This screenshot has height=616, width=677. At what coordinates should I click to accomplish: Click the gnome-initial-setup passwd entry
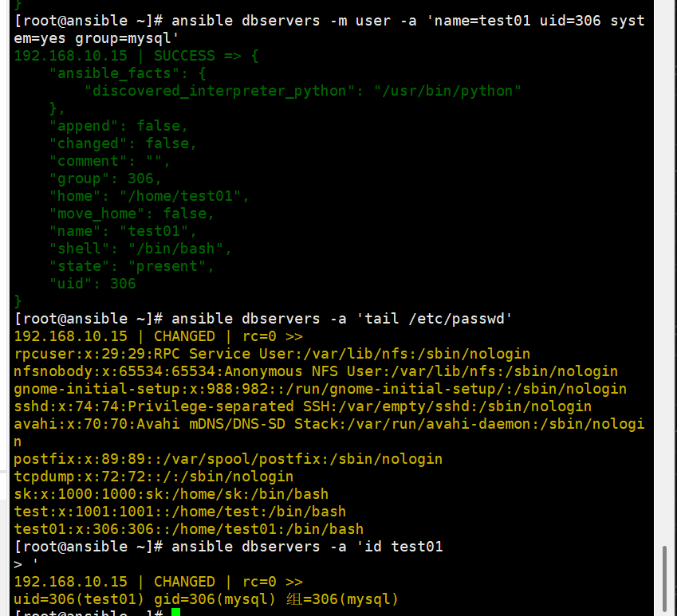coord(321,389)
